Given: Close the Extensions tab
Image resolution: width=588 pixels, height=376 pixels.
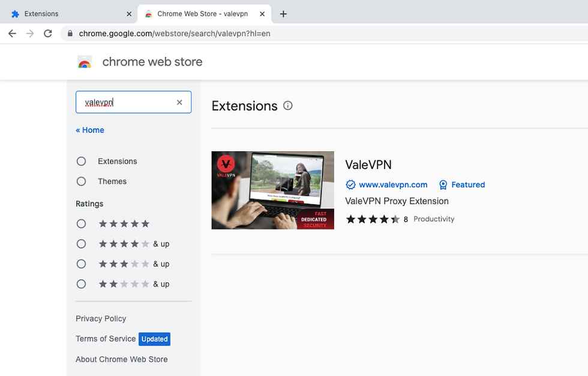Looking at the screenshot, I should click(x=129, y=14).
